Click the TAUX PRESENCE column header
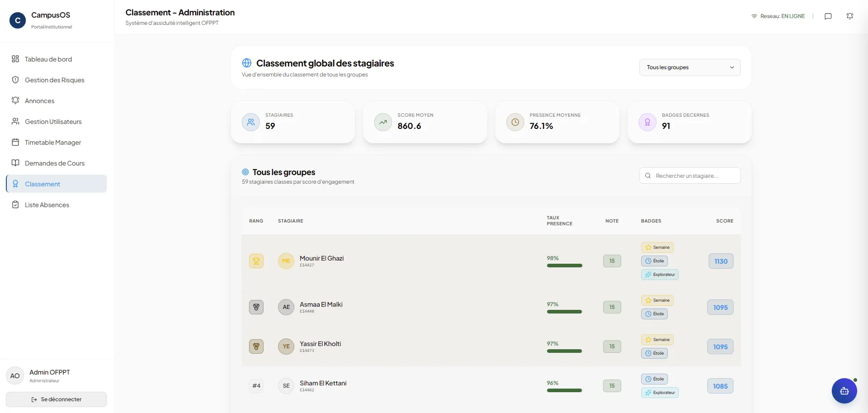 point(560,221)
